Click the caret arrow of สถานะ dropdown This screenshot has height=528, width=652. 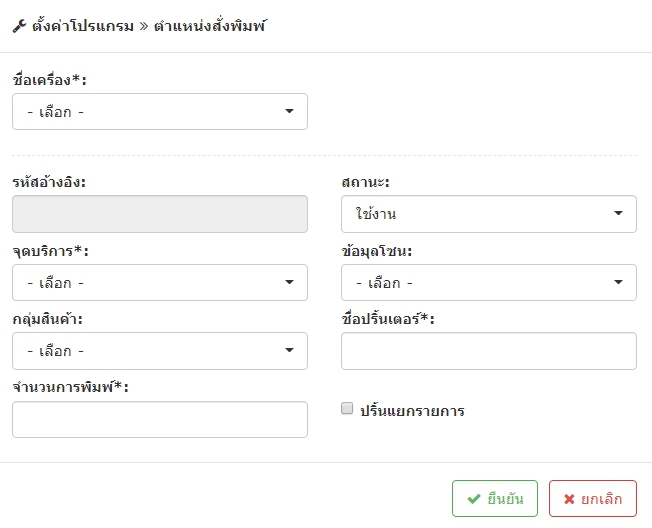point(618,213)
